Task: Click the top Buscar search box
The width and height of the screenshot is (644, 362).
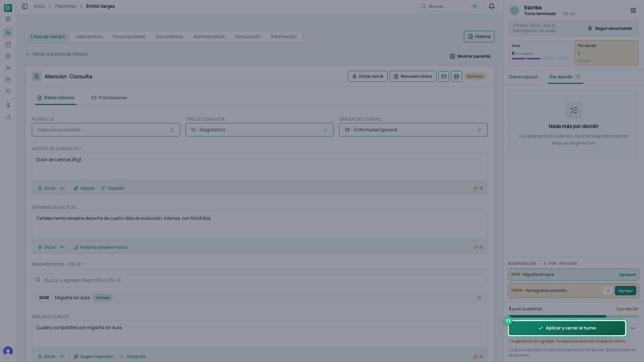Action: [450, 6]
